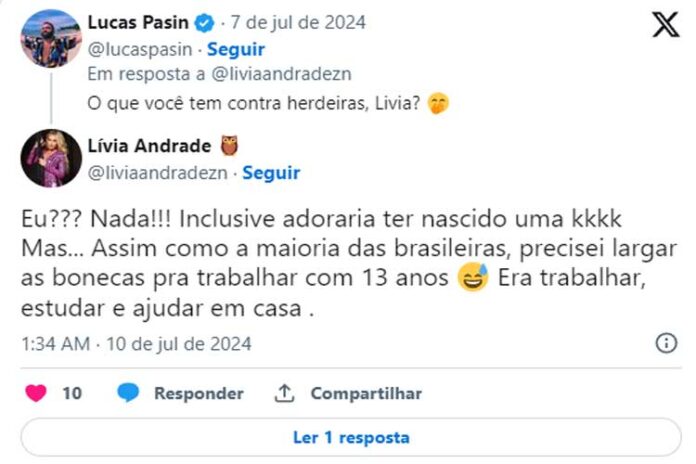Click the blue reply bubble icon

(128, 393)
